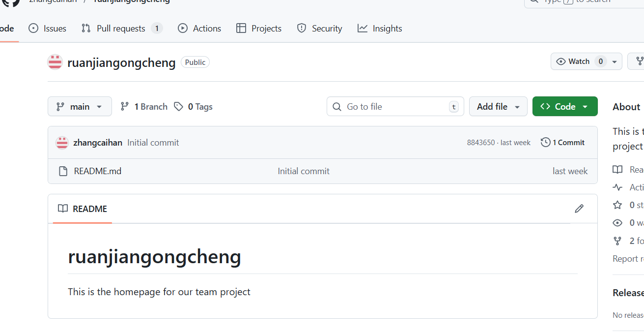This screenshot has width=644, height=335.
Task: Click the orange README tab underline indicator
Action: pyautogui.click(x=82, y=222)
